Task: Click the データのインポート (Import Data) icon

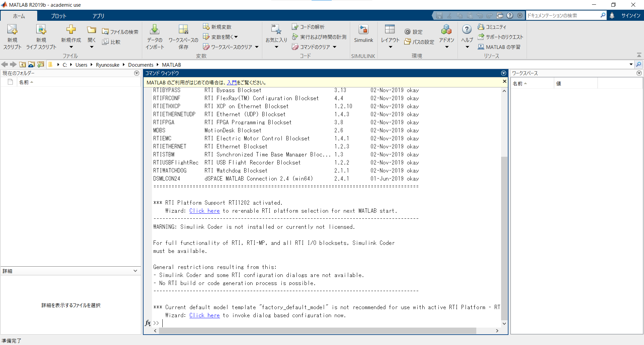Action: coord(155,36)
